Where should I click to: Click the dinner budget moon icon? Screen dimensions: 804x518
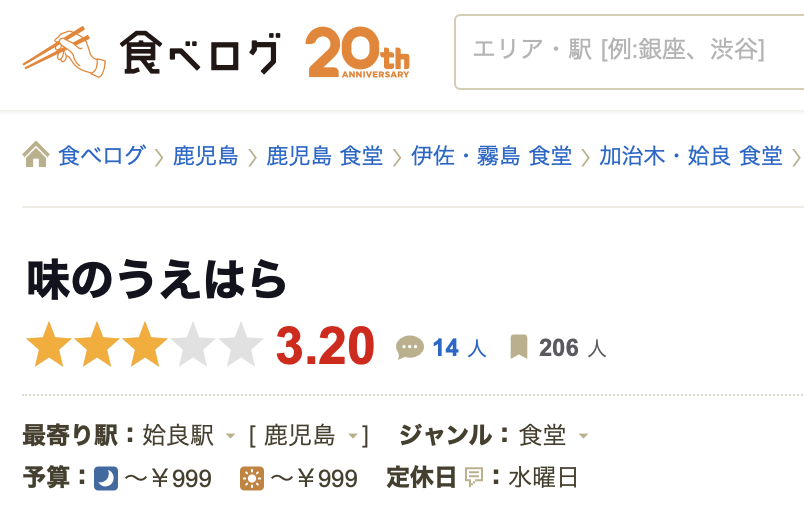tap(106, 479)
